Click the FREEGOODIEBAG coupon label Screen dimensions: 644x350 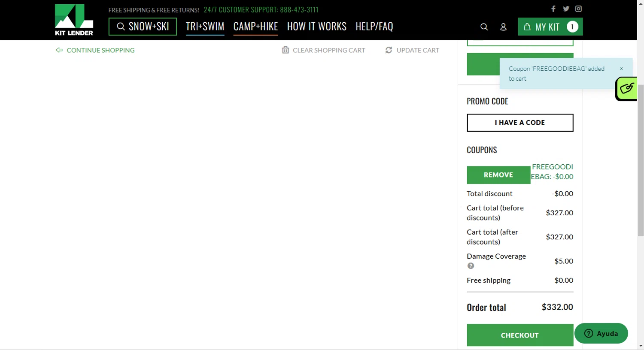tap(552, 172)
